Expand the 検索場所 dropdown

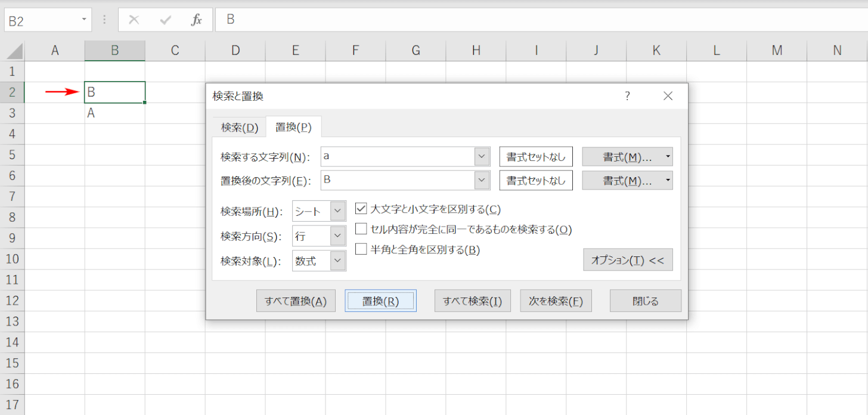[338, 211]
